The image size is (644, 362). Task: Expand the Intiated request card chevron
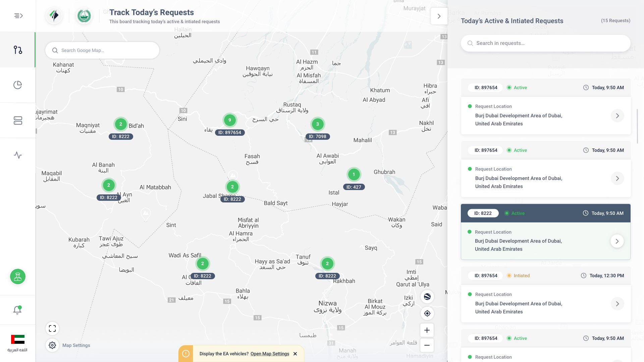[x=618, y=304]
